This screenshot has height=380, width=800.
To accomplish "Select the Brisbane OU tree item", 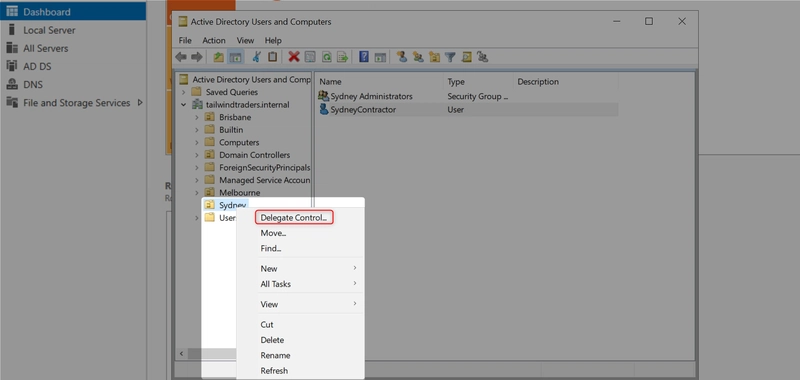I will (x=235, y=117).
